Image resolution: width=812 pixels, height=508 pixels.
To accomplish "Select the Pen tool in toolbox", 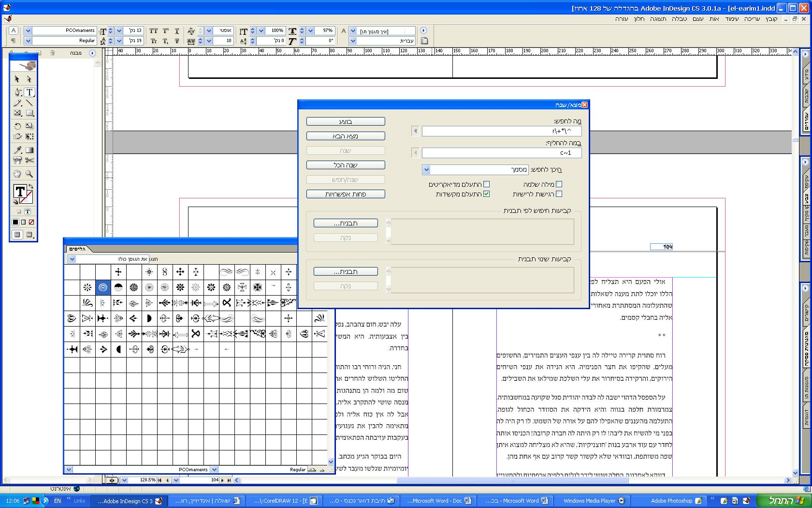I will click(x=17, y=92).
